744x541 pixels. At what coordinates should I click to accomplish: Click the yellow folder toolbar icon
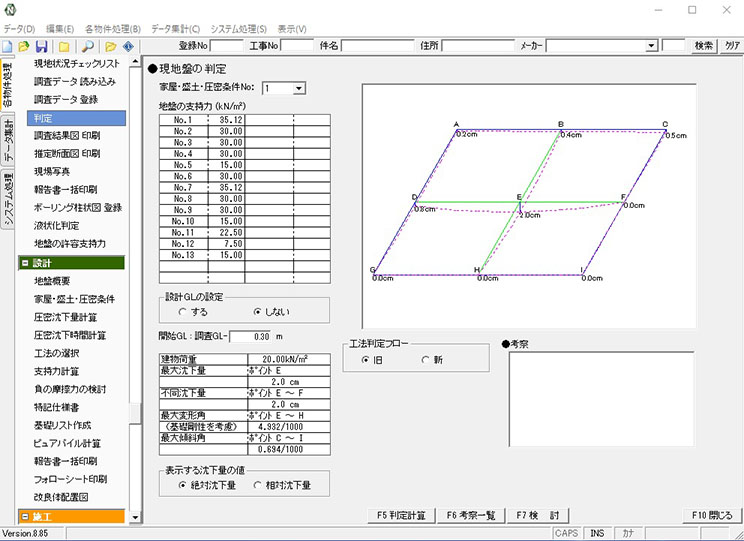pos(64,47)
